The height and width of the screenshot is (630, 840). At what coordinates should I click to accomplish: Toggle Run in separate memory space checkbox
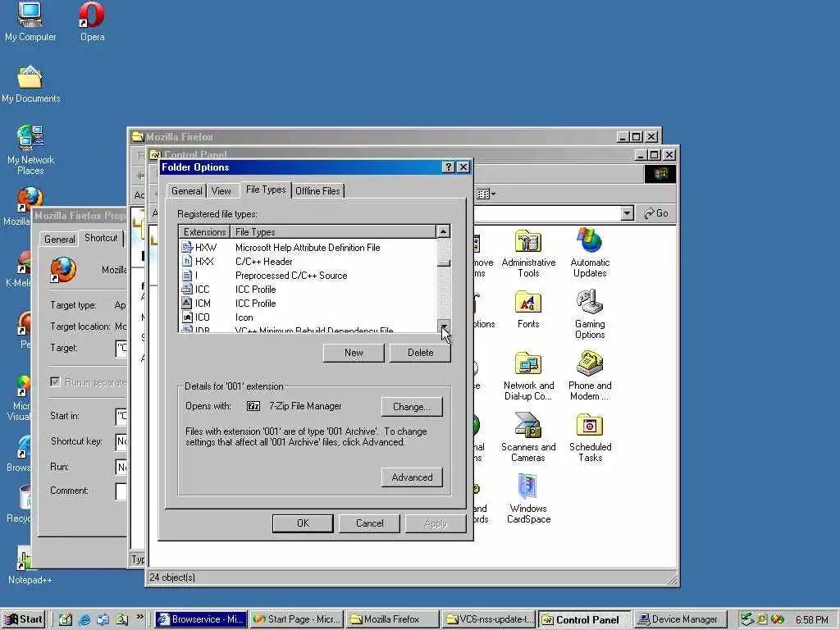[x=55, y=381]
